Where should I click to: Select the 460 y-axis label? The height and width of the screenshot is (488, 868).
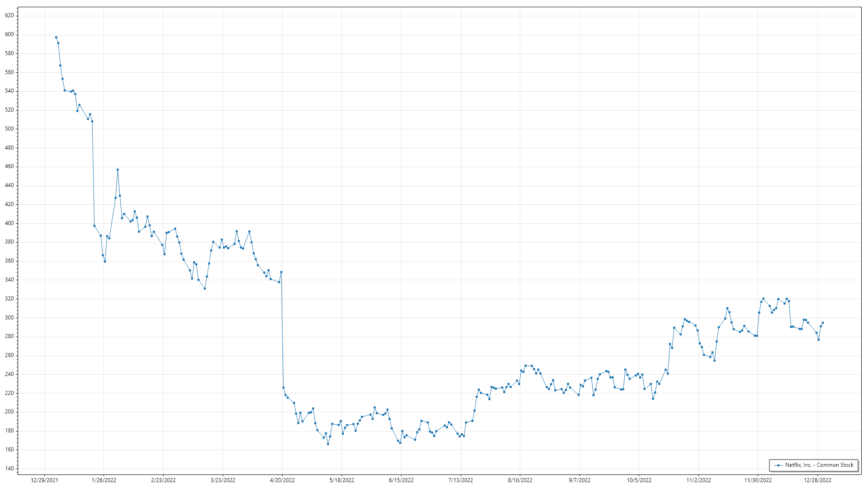9,166
